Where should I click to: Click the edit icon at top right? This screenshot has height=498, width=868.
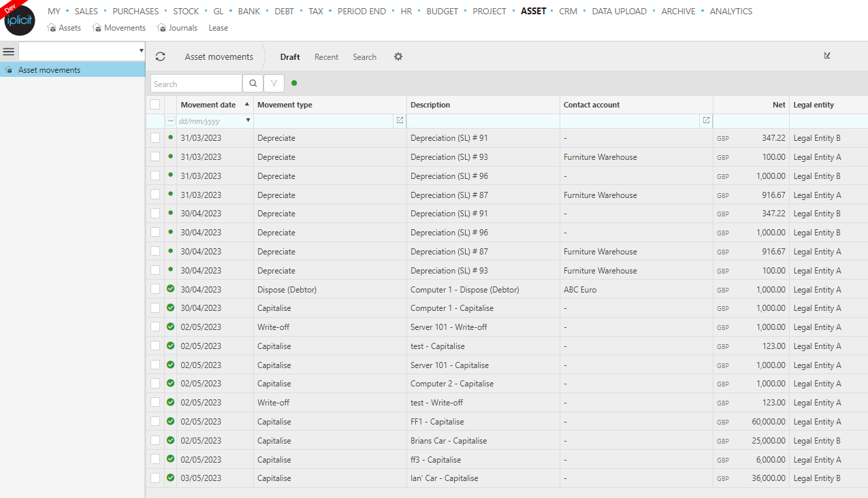(x=827, y=56)
